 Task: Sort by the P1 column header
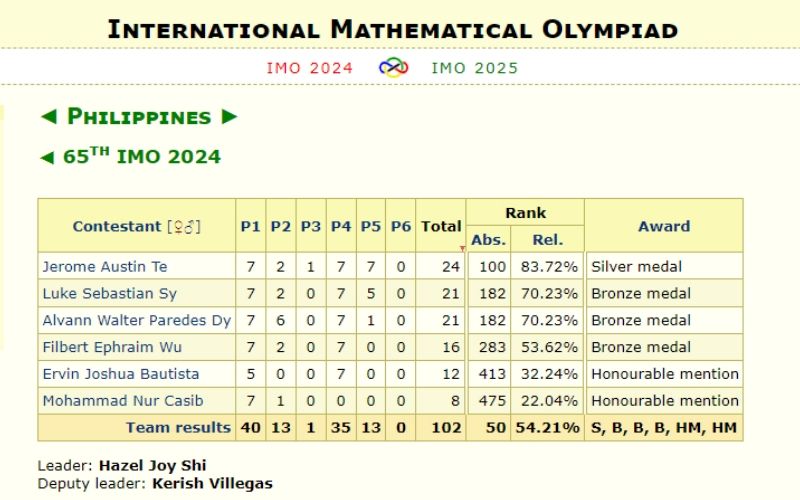(250, 227)
